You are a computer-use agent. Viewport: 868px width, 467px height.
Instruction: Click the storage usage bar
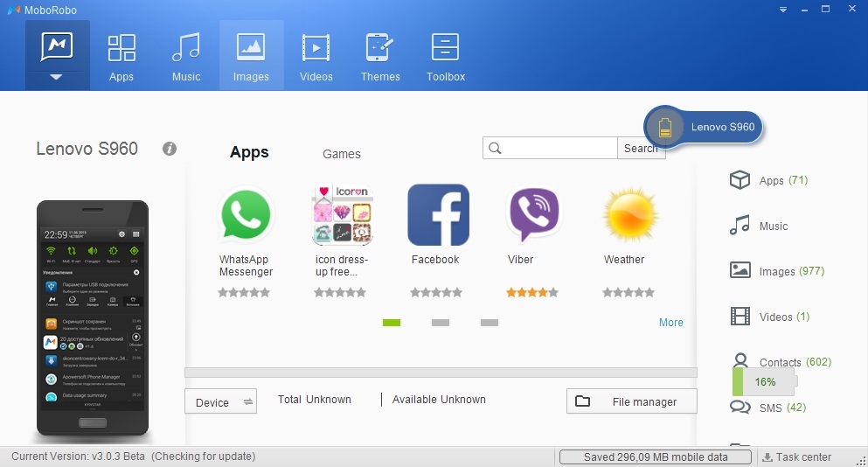(x=441, y=373)
